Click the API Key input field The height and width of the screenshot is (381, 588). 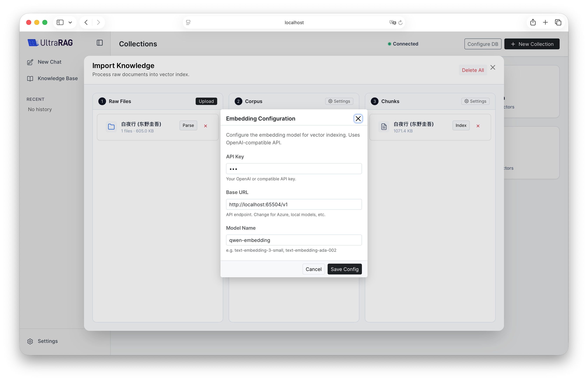pyautogui.click(x=293, y=169)
